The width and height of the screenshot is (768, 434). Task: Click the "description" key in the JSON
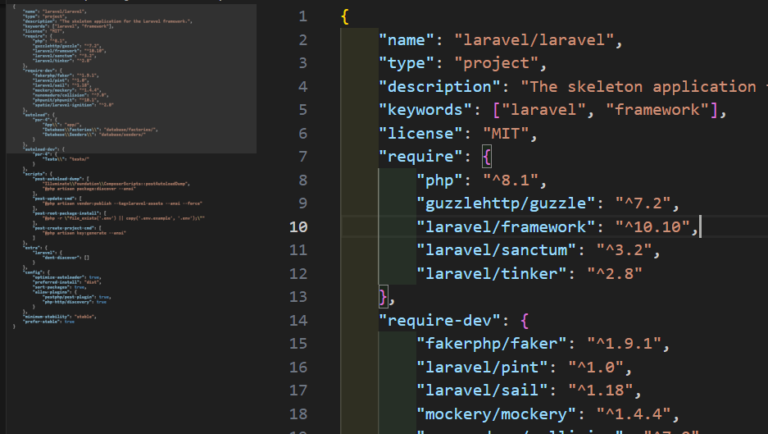[443, 87]
